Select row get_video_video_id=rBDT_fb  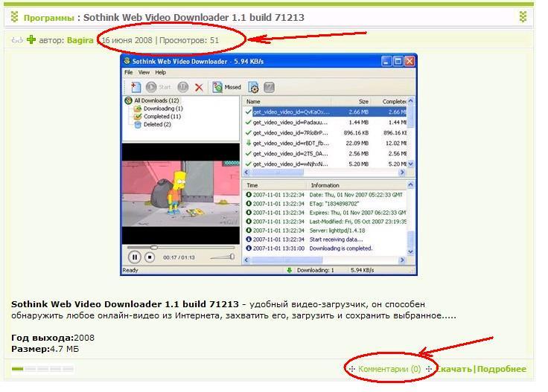325,143
